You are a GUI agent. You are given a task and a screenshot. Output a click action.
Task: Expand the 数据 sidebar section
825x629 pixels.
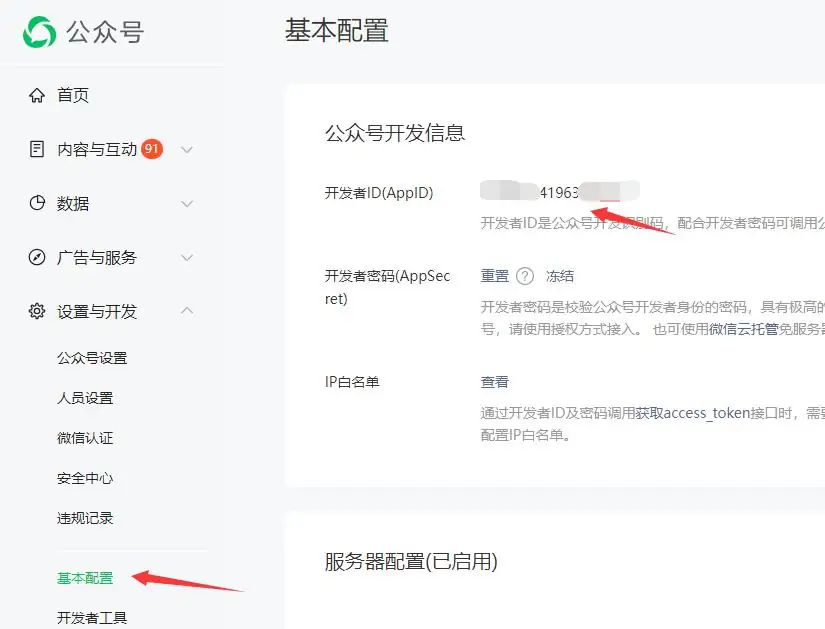pos(187,203)
